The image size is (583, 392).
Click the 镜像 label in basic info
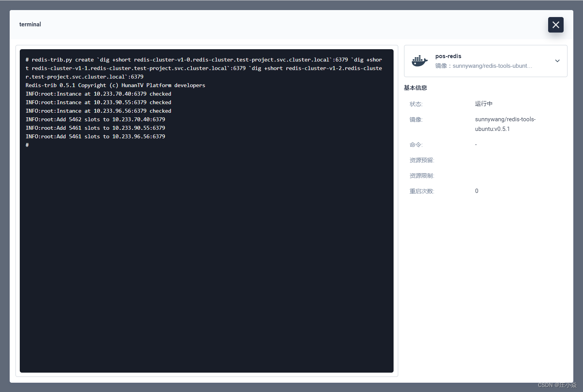(416, 120)
